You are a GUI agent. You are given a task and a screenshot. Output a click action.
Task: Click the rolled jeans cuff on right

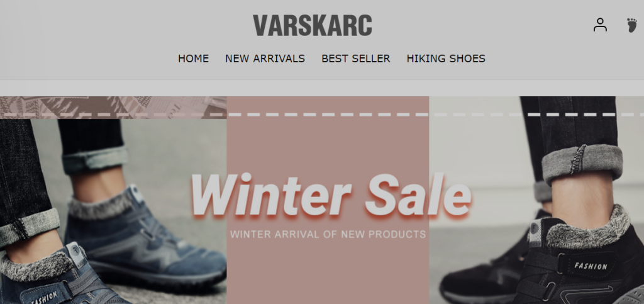click(x=582, y=164)
